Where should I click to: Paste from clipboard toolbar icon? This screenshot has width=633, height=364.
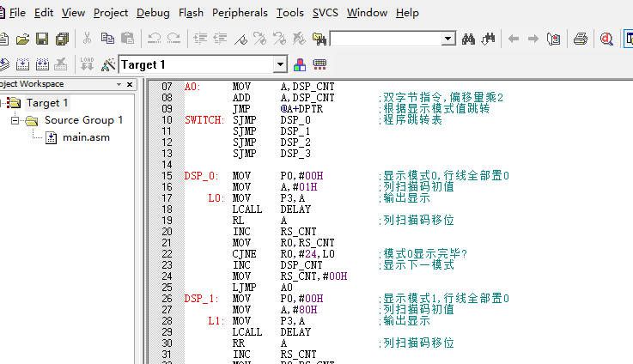[128, 39]
